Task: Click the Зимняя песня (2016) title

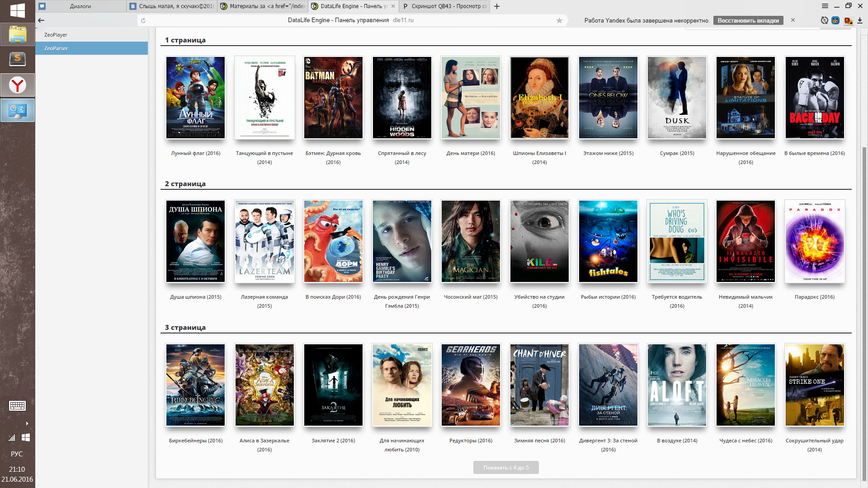Action: pyautogui.click(x=539, y=441)
